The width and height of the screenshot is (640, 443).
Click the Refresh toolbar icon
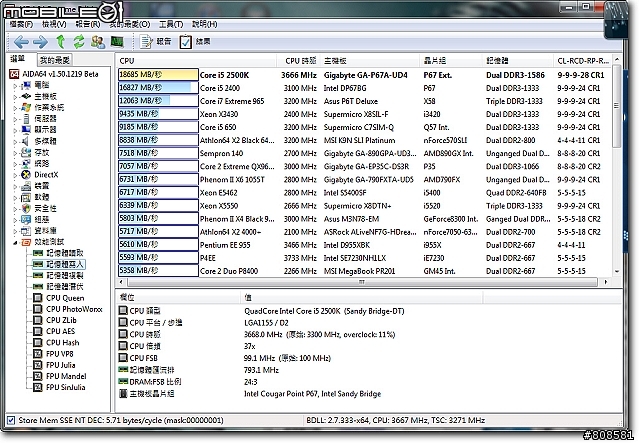[x=79, y=42]
